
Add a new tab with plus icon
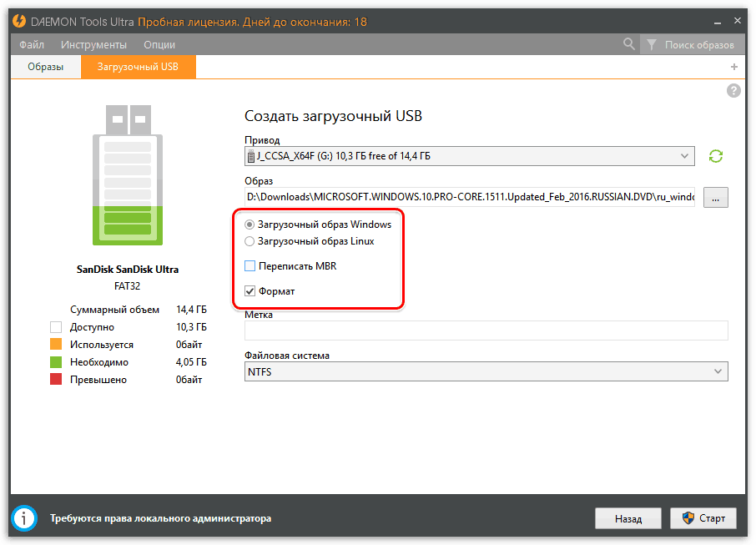[734, 67]
